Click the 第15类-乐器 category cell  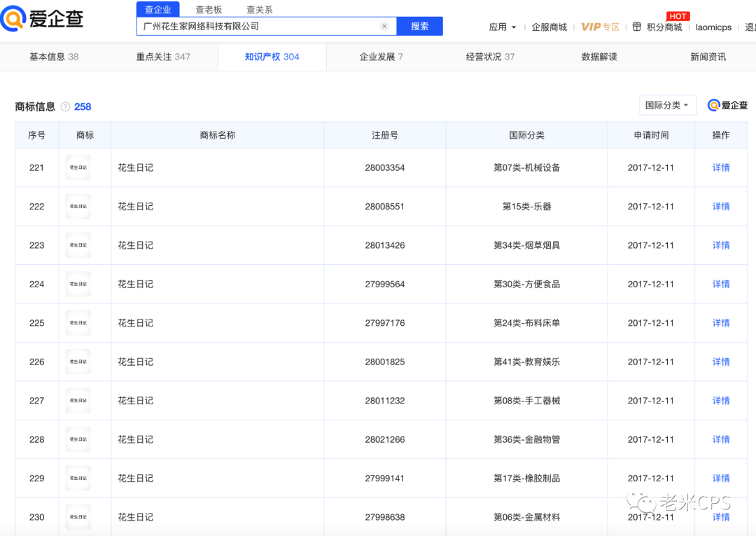pyautogui.click(x=526, y=207)
